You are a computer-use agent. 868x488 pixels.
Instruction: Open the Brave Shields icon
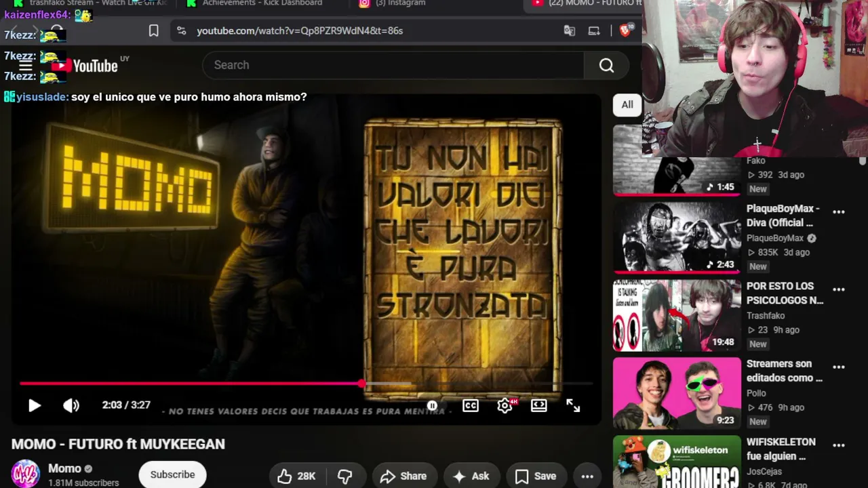(x=626, y=30)
